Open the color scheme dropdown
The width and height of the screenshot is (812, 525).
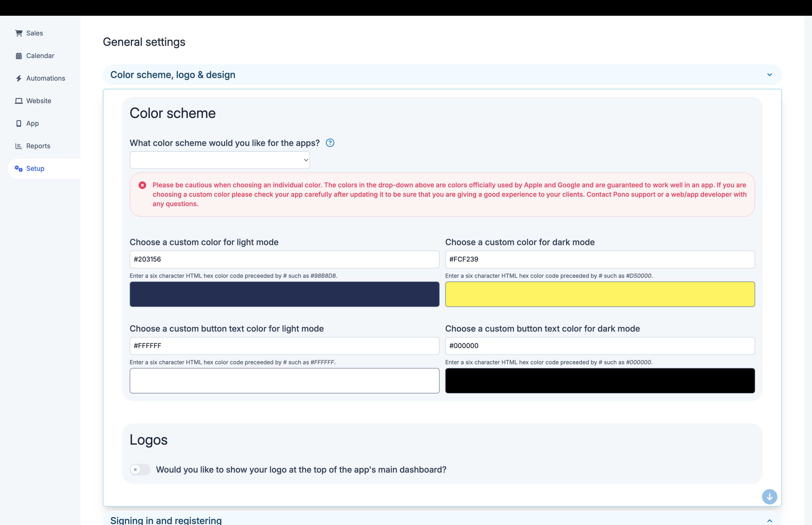(x=219, y=160)
